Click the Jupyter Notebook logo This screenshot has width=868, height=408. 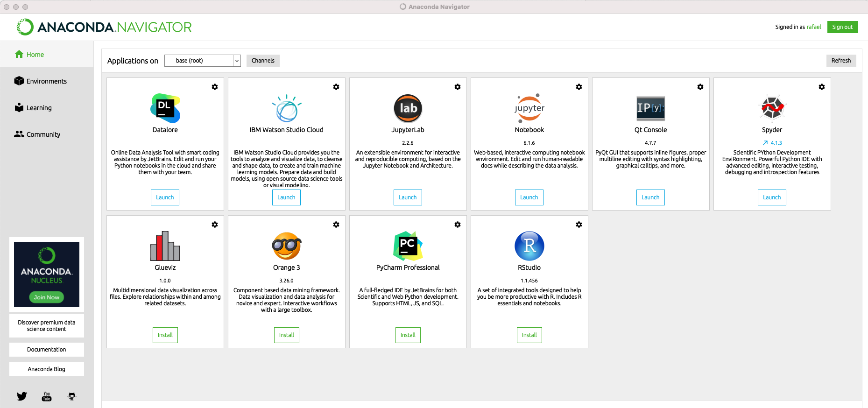point(529,108)
